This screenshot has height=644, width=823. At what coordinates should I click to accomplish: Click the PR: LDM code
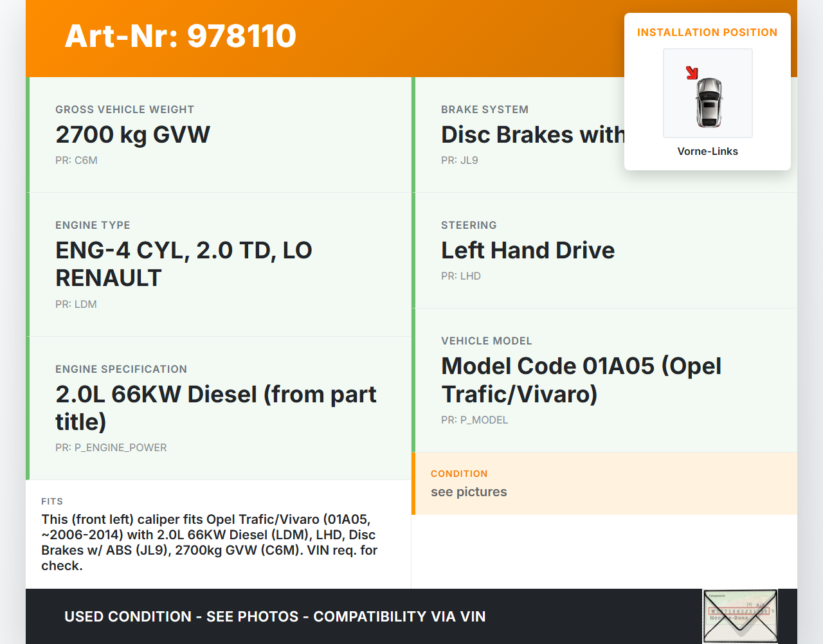click(76, 305)
